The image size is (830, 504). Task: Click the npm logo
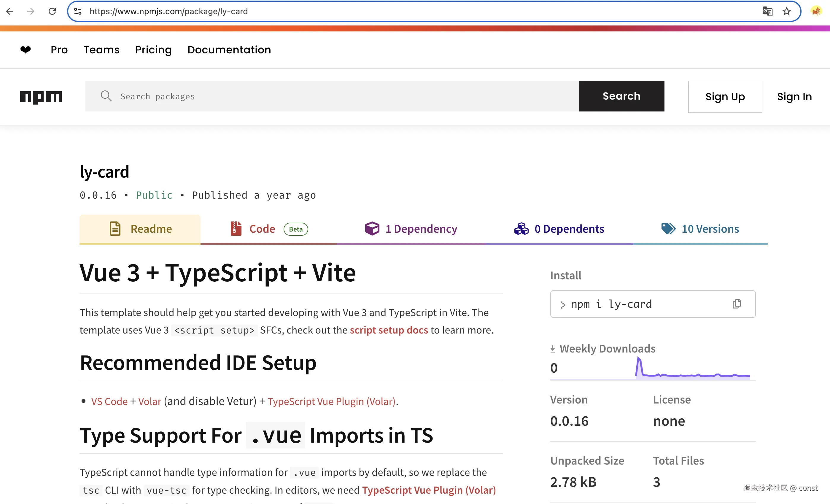(x=41, y=97)
